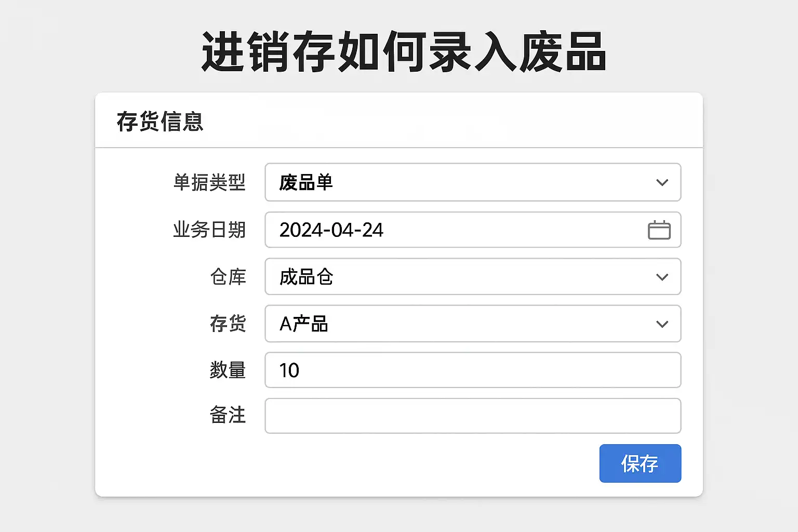Click the 单据类型 field label
The height and width of the screenshot is (532, 798).
209,182
